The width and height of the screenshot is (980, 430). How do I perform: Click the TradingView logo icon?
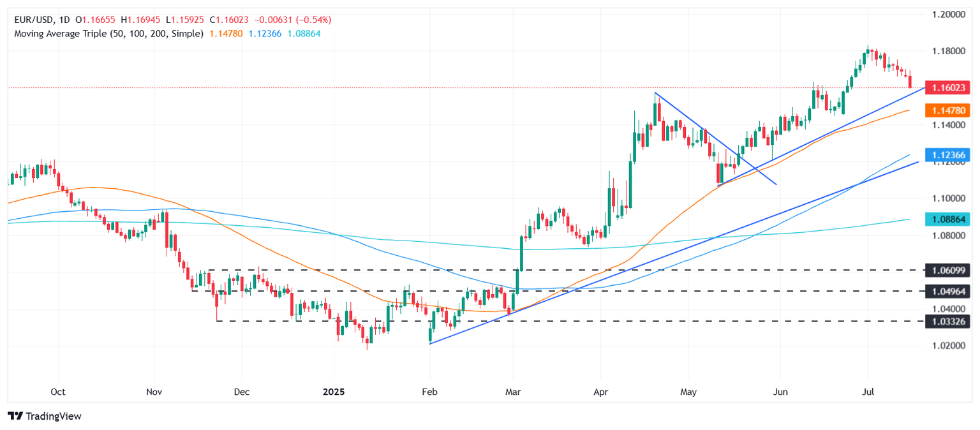(x=15, y=416)
